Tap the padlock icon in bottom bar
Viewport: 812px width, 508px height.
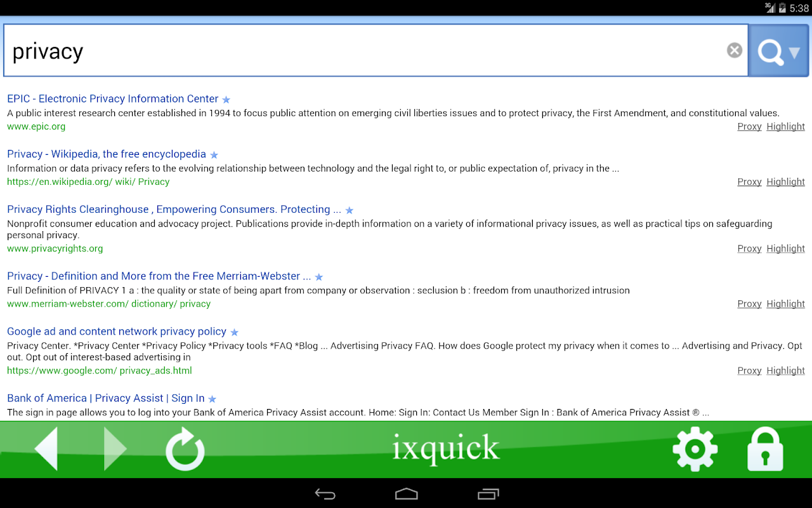765,449
